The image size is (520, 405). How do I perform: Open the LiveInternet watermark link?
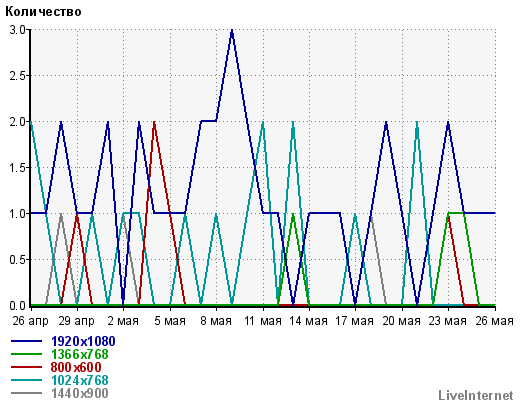click(476, 395)
